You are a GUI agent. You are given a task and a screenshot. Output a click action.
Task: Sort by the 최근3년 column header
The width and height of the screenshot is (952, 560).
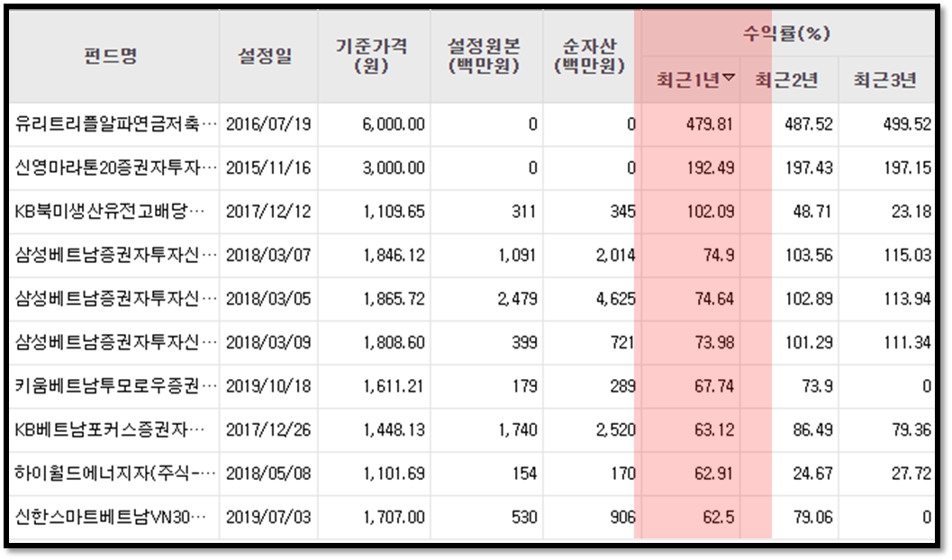pos(884,80)
